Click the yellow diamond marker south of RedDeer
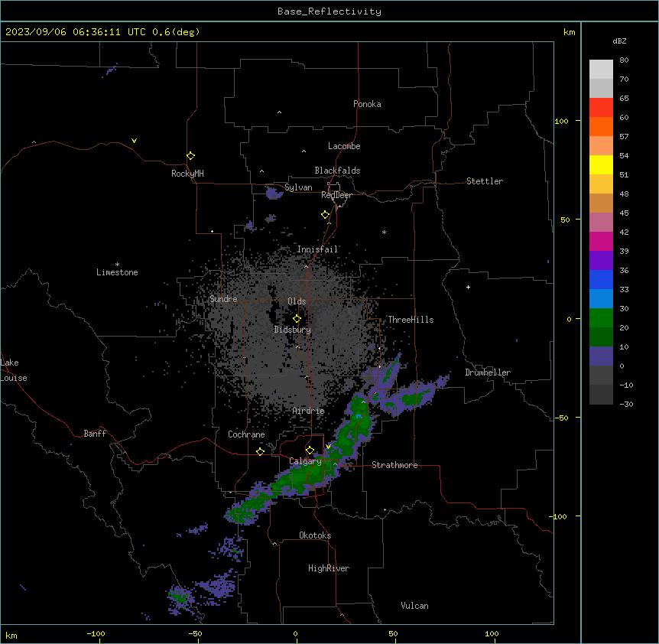 click(x=326, y=215)
